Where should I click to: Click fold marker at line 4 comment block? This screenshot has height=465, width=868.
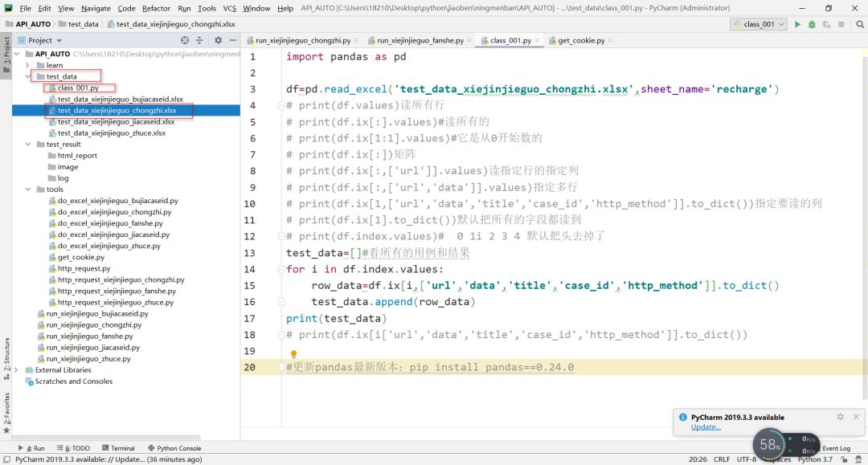(281, 105)
